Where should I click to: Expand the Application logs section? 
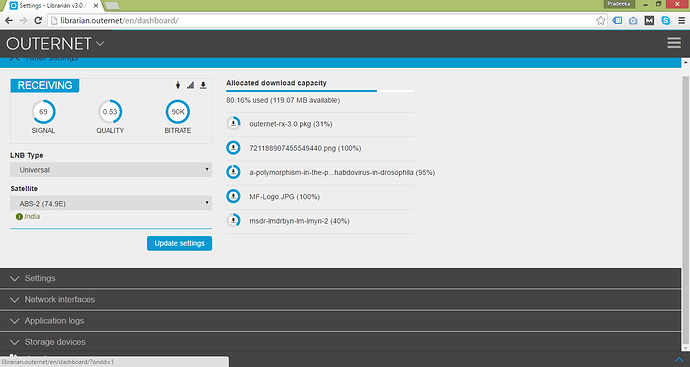click(x=340, y=321)
